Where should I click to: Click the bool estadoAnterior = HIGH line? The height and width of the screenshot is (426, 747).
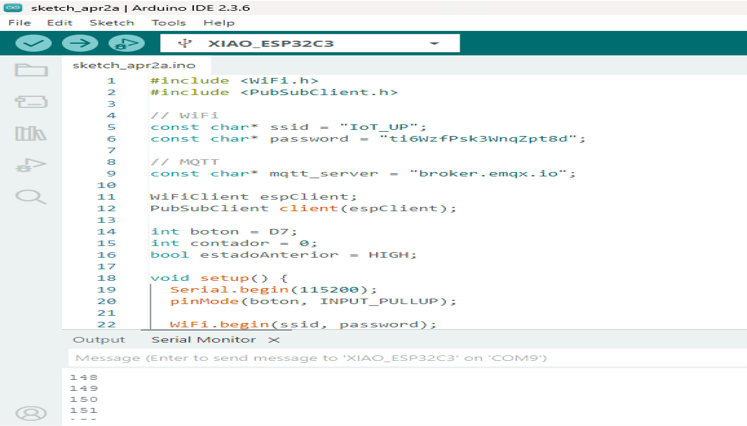[283, 255]
